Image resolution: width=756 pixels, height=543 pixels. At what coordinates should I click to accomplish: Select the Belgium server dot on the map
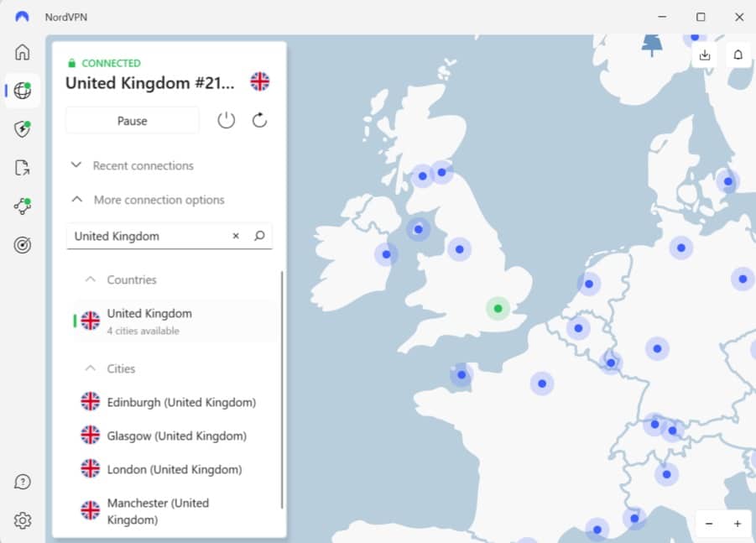click(578, 328)
